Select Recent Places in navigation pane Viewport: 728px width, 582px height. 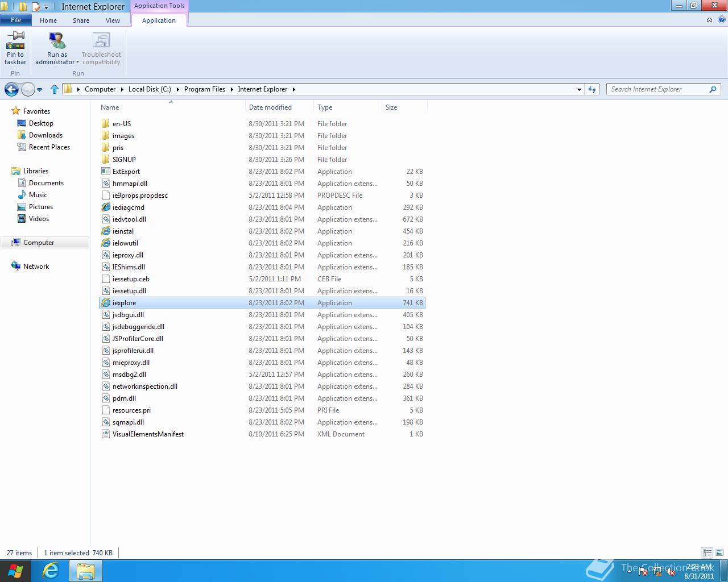[x=49, y=147]
